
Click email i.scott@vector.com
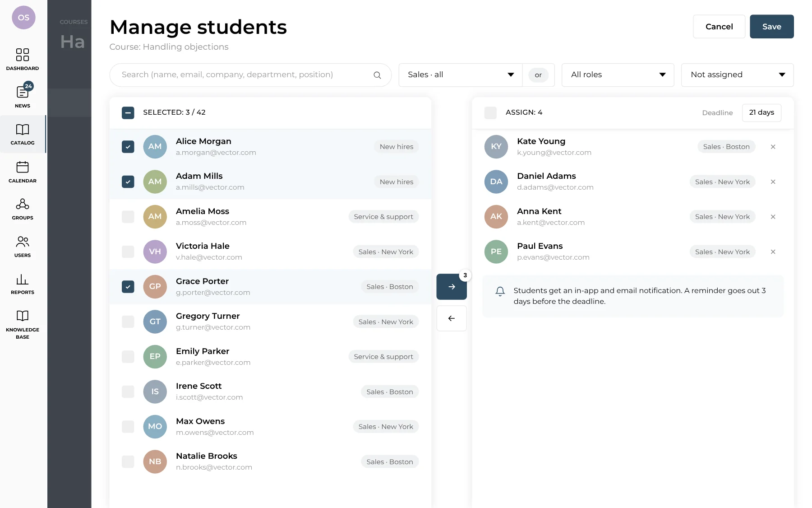pyautogui.click(x=209, y=397)
